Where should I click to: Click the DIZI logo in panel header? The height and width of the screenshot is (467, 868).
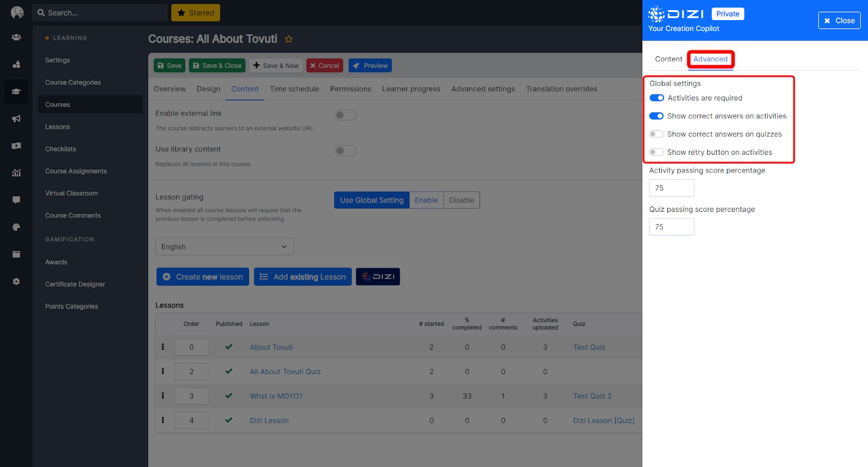(x=676, y=14)
